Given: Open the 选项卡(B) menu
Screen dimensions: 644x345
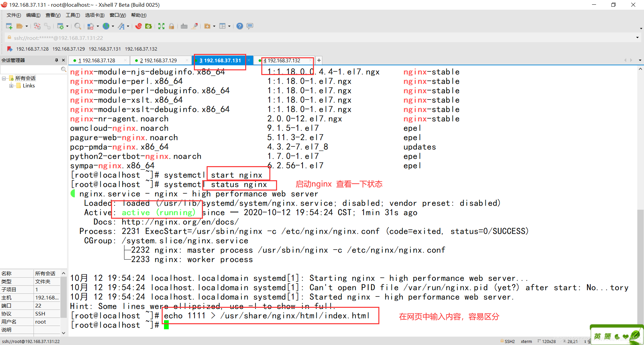Looking at the screenshot, I should point(95,15).
